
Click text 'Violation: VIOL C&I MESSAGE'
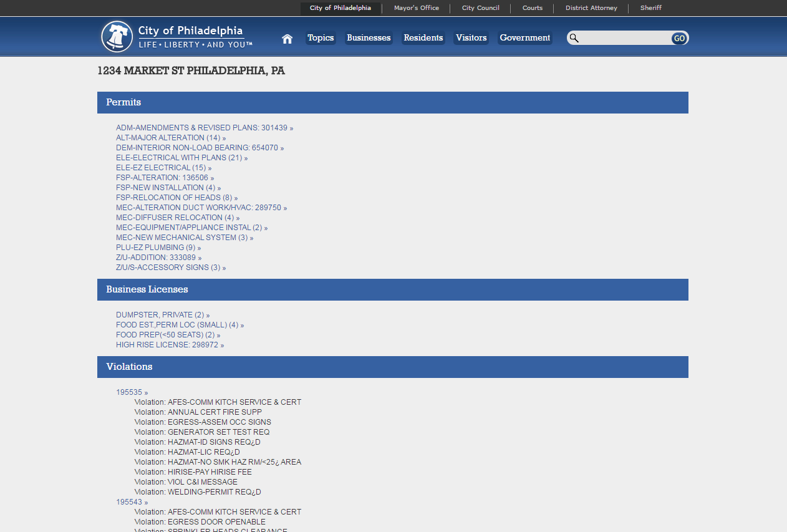(x=186, y=482)
